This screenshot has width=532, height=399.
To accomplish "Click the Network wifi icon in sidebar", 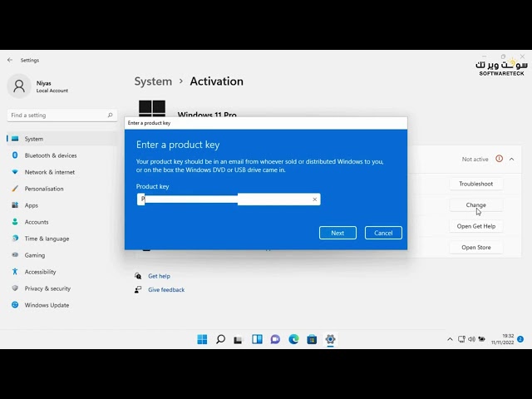I will (x=15, y=172).
